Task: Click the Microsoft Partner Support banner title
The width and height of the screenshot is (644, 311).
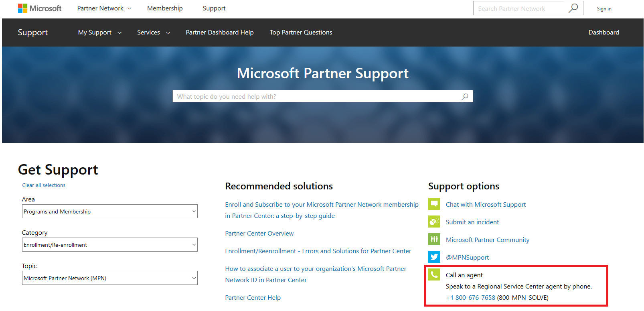Action: (x=323, y=73)
